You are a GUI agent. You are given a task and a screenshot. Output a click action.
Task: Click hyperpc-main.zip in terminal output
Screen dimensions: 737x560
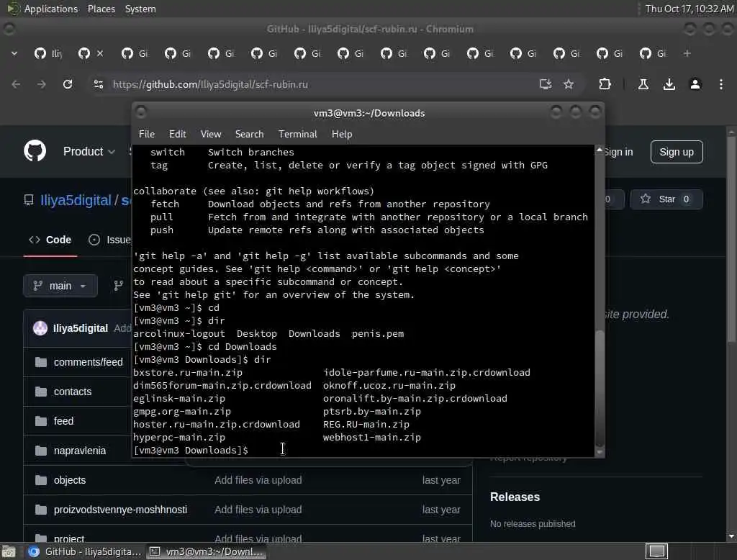pos(179,438)
